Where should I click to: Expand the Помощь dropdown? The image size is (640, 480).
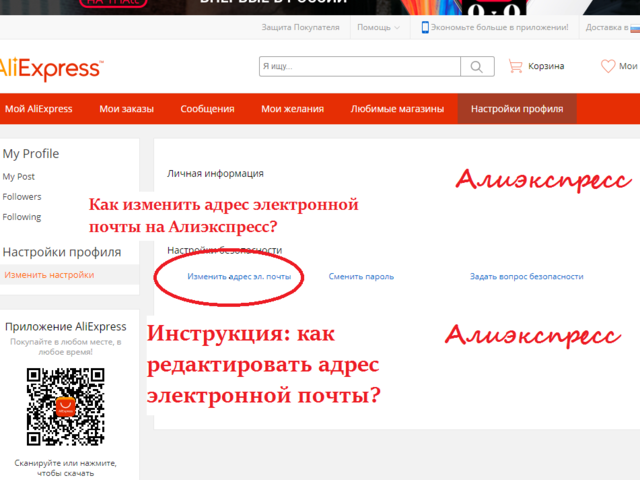point(378,27)
